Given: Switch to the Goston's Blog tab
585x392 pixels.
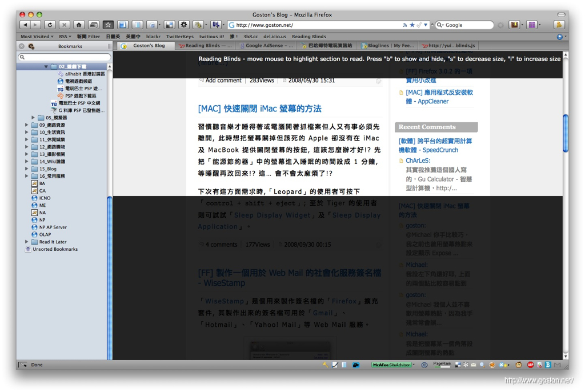Looking at the screenshot, I should click(x=146, y=46).
